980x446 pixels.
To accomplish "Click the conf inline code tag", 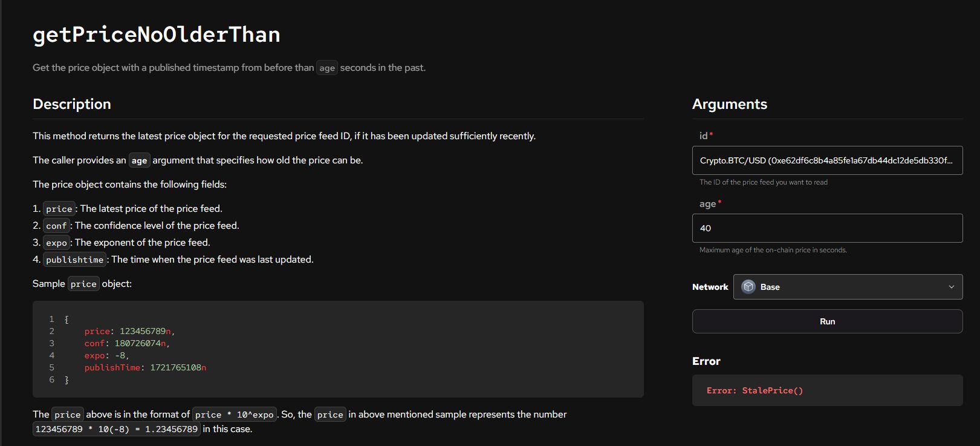I will (56, 226).
